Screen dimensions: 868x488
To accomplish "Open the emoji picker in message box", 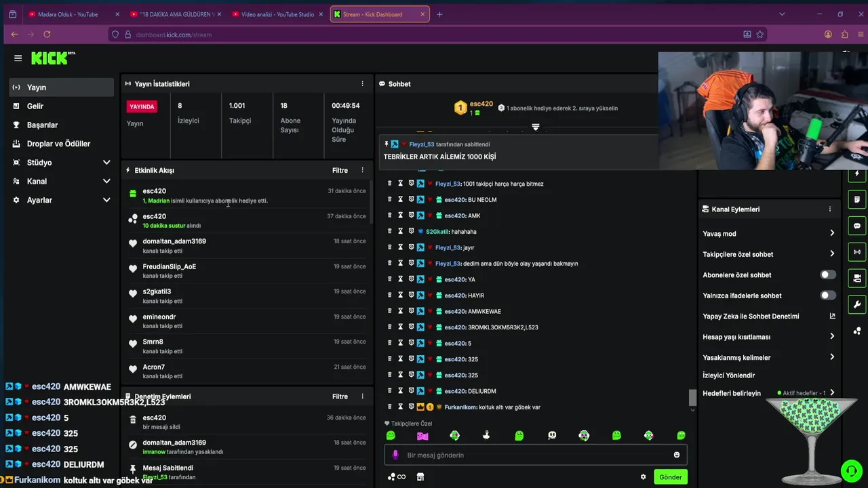I will [676, 455].
